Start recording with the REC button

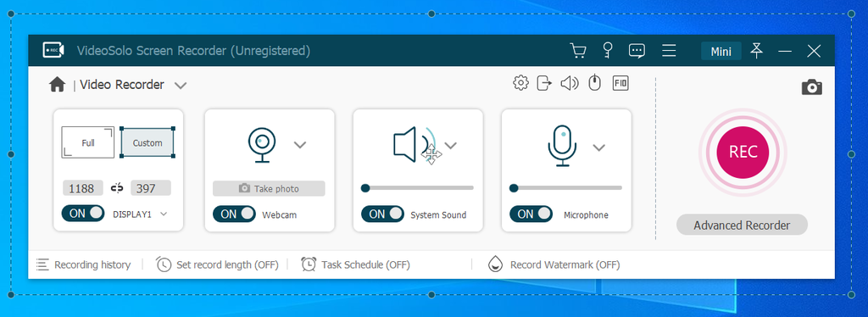click(743, 152)
